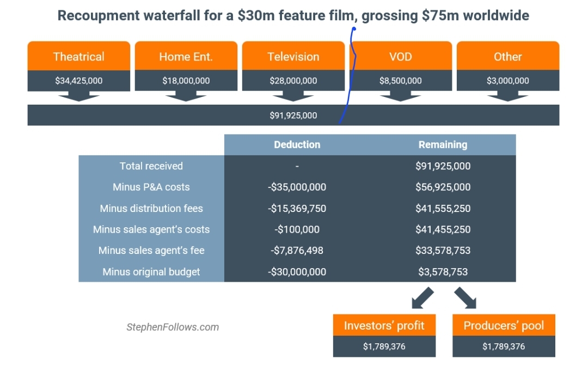Select the Deduction column header

(x=297, y=144)
